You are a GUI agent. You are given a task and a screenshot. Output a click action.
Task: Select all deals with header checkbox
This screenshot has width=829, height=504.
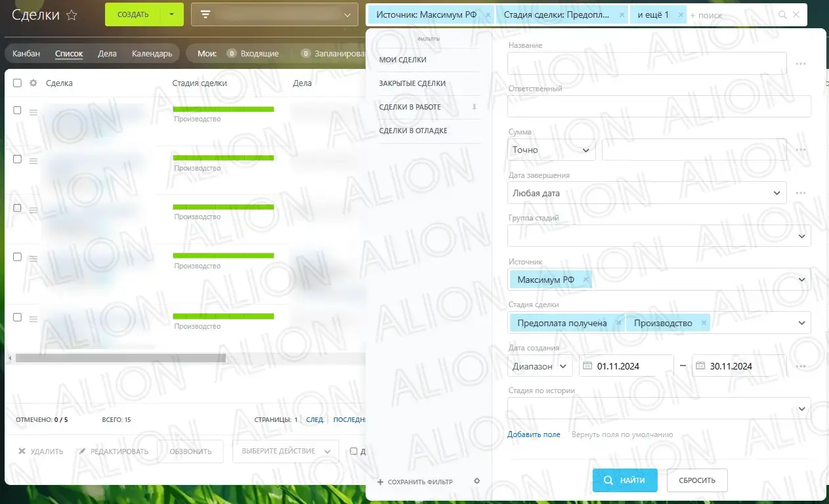18,83
